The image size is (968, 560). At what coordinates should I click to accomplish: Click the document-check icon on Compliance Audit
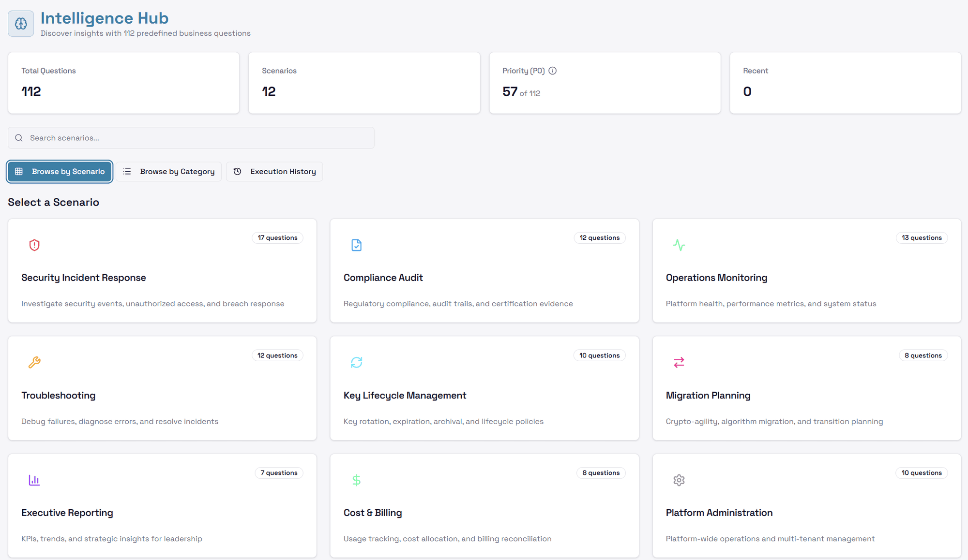click(x=356, y=245)
